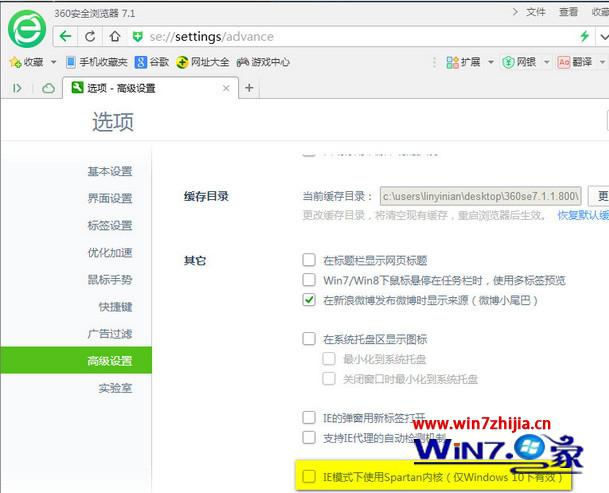
Task: Uncheck 在新浪微博发布微博时显示来源 checkbox
Action: coord(309,300)
